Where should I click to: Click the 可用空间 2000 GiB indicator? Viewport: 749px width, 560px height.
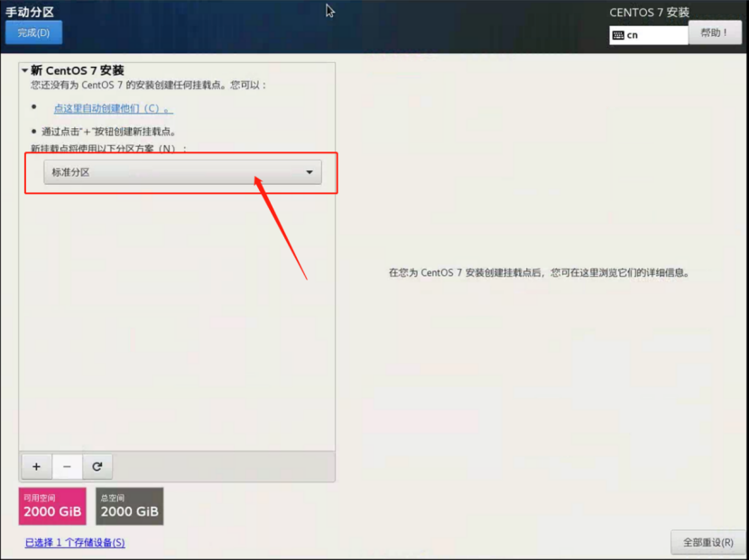(x=52, y=506)
